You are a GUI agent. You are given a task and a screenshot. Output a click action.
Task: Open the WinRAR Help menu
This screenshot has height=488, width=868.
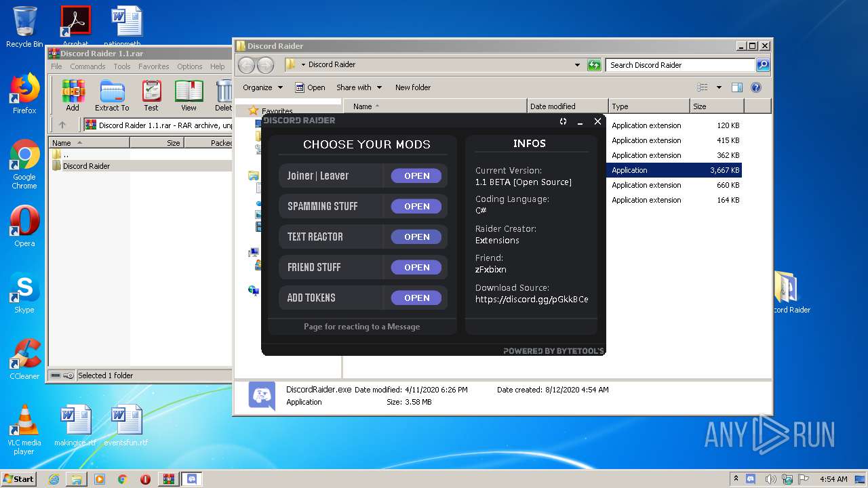click(x=217, y=66)
